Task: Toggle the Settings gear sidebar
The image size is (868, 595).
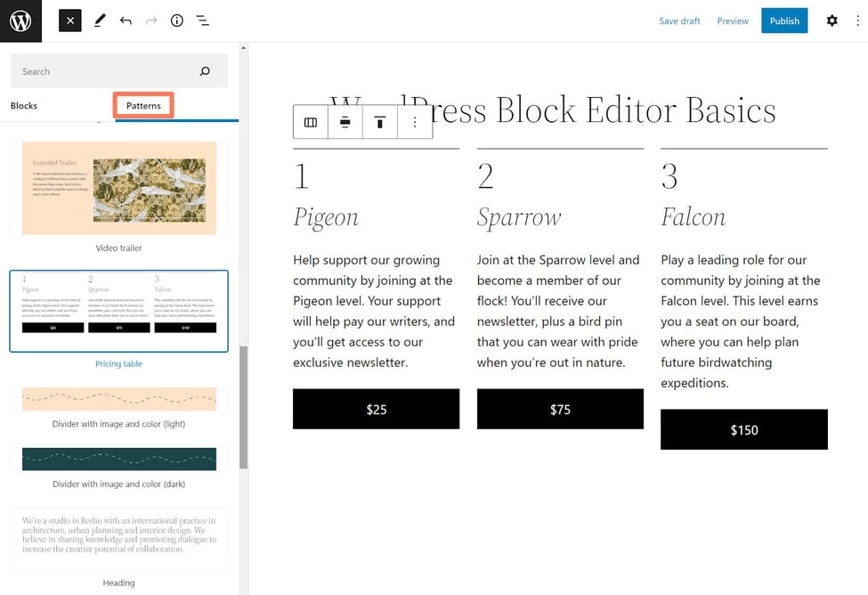Action: click(831, 20)
